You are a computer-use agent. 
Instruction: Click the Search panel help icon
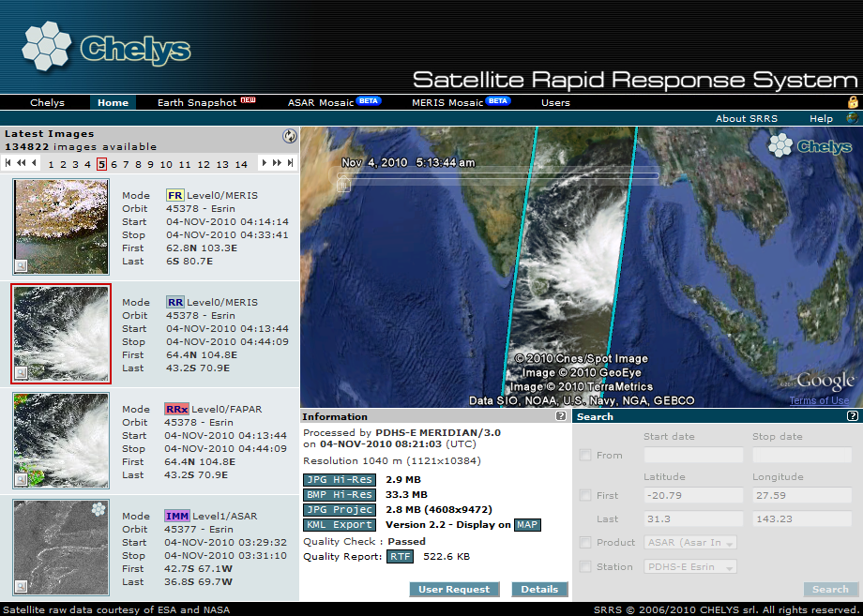tap(852, 416)
